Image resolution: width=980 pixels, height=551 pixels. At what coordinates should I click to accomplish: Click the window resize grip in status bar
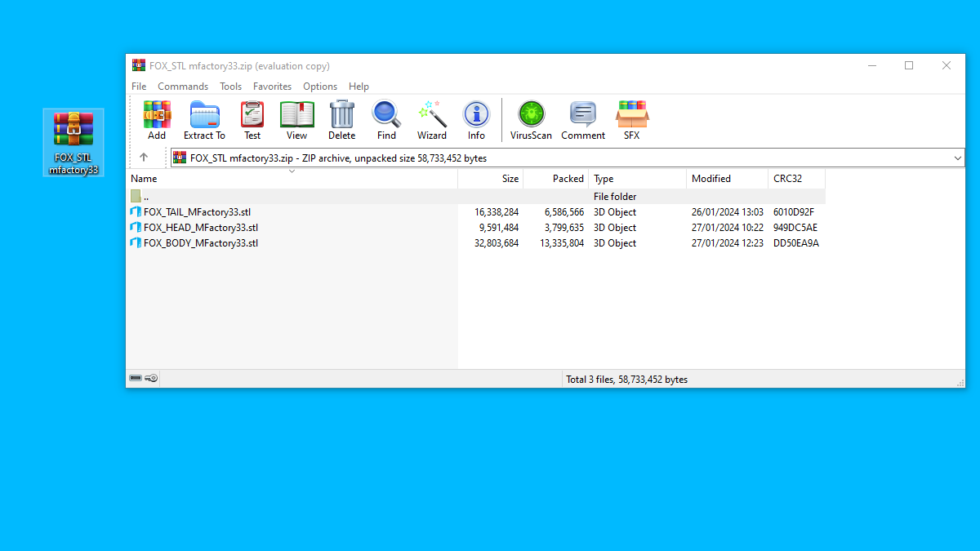[x=960, y=382]
